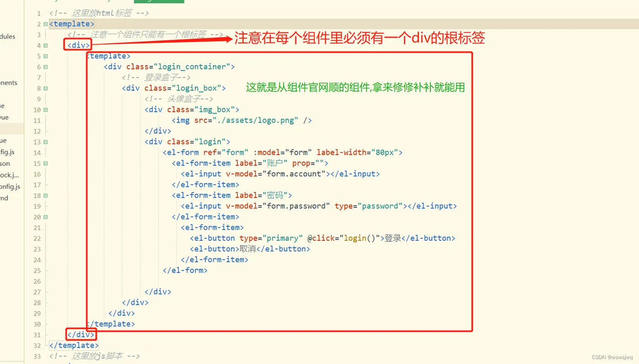Click the :model="form" attribute
Screen dimensions: 639x364
pyautogui.click(x=283, y=153)
